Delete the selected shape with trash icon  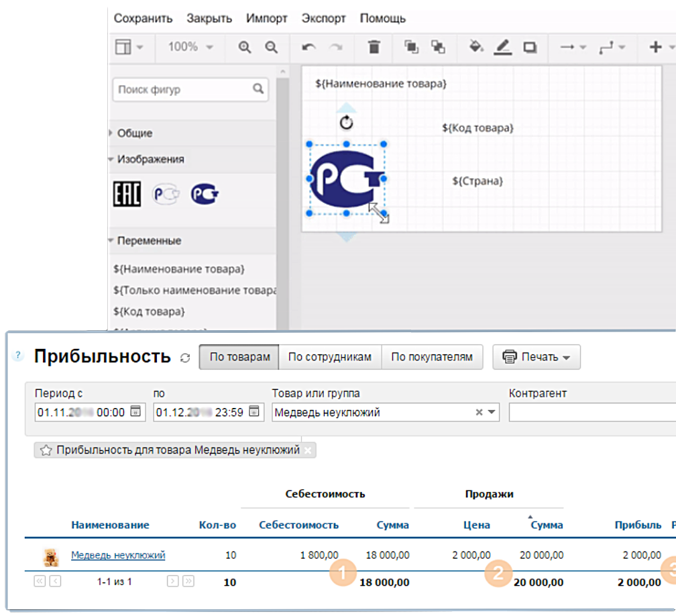(x=374, y=46)
